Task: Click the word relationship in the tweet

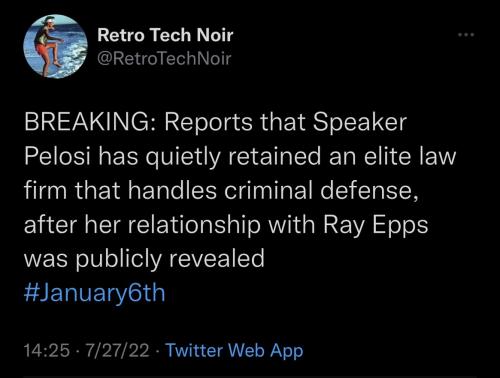Action: (x=194, y=226)
